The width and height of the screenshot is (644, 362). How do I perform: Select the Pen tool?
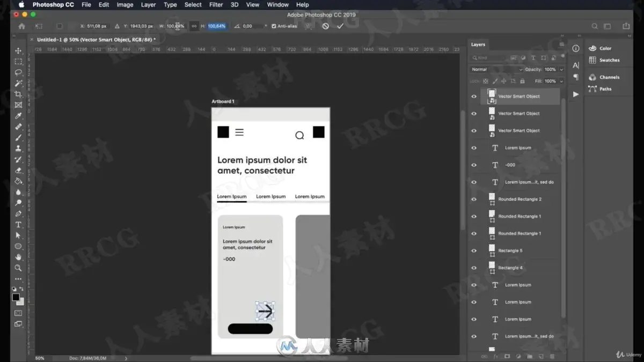coord(18,214)
